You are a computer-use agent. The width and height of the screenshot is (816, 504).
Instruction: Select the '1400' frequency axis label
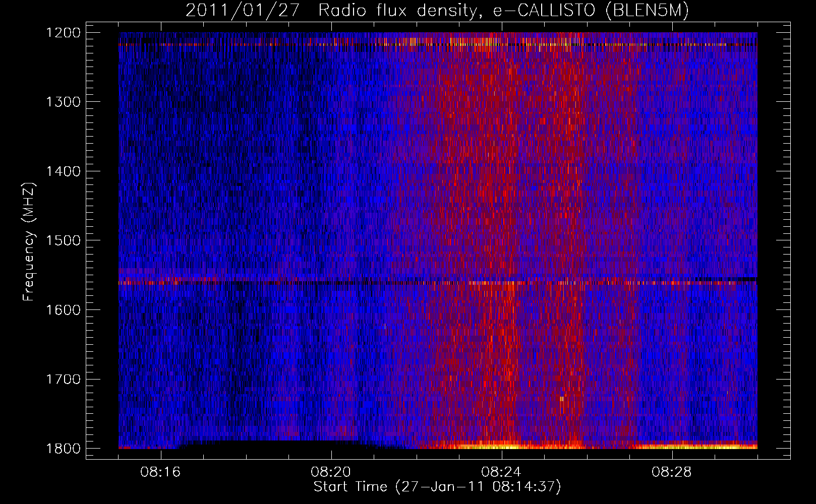[x=63, y=171]
